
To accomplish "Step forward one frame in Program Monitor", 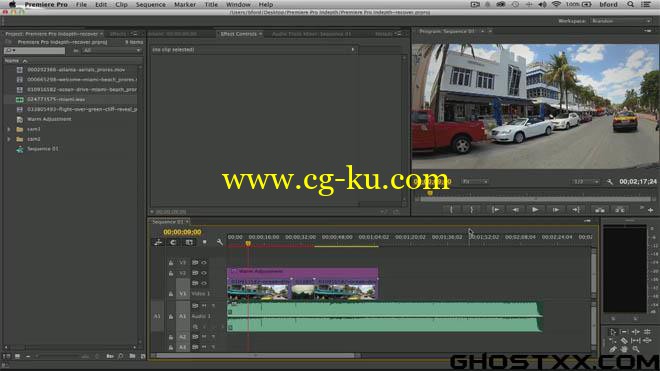I will [556, 209].
